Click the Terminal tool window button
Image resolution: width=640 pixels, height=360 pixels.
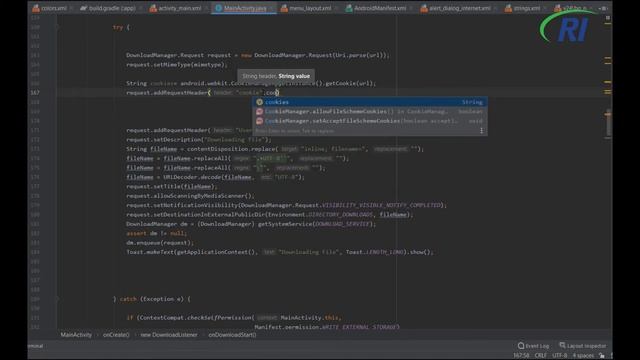[x=36, y=346]
